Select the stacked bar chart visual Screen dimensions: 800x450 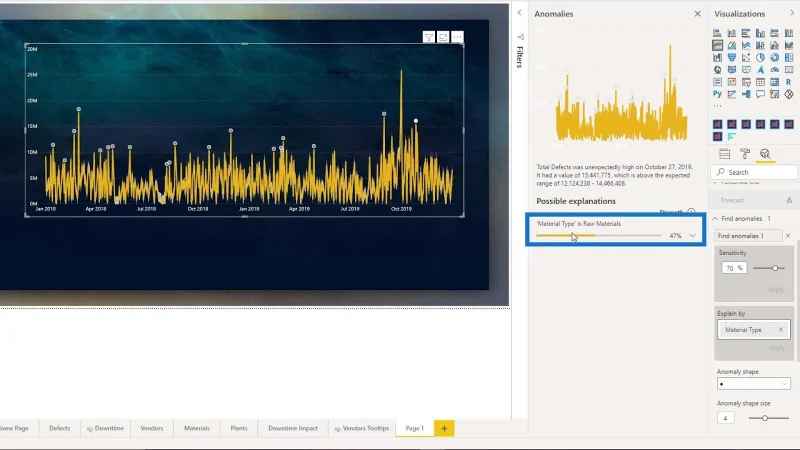point(717,33)
